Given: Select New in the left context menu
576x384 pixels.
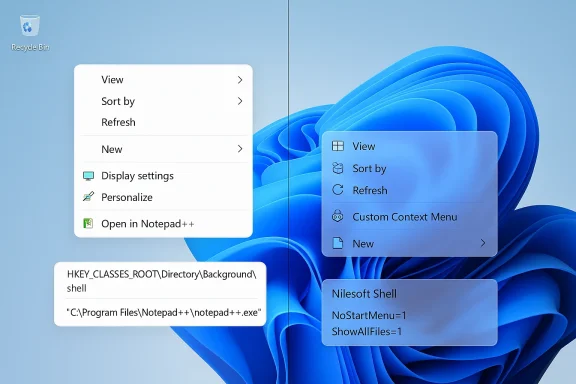Looking at the screenshot, I should 163,149.
